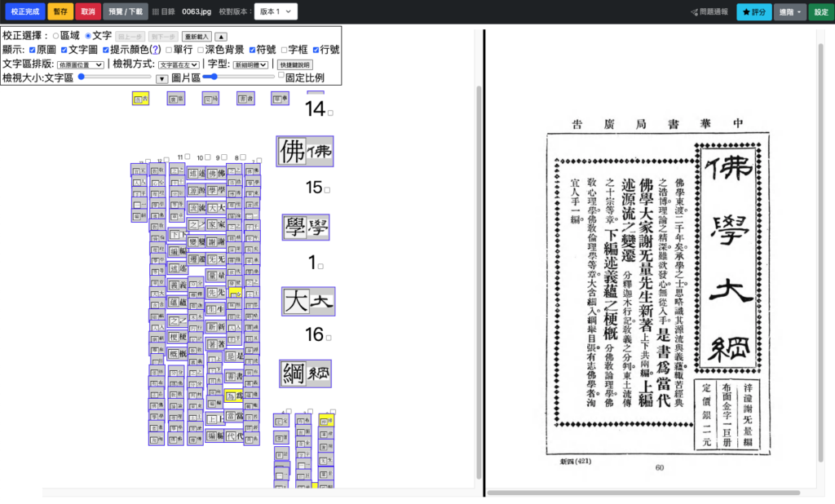Open the (?) help link for 提示顏色

(x=155, y=50)
